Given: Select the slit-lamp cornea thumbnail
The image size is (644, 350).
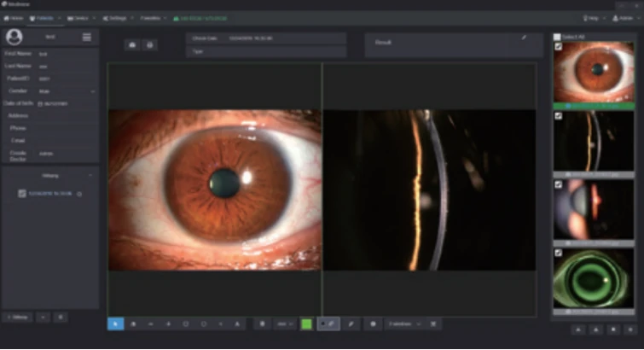Looking at the screenshot, I should click(x=593, y=141).
